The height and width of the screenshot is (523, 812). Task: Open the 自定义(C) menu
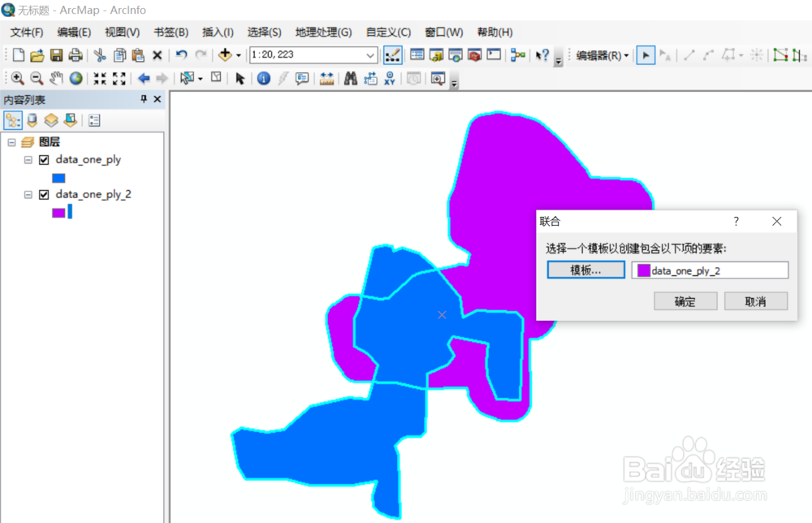[388, 32]
